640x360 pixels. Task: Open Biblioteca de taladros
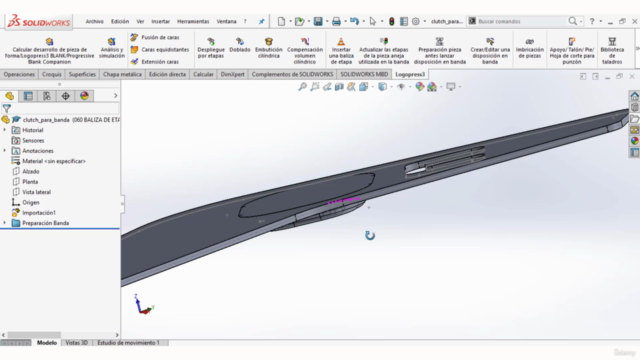point(612,51)
